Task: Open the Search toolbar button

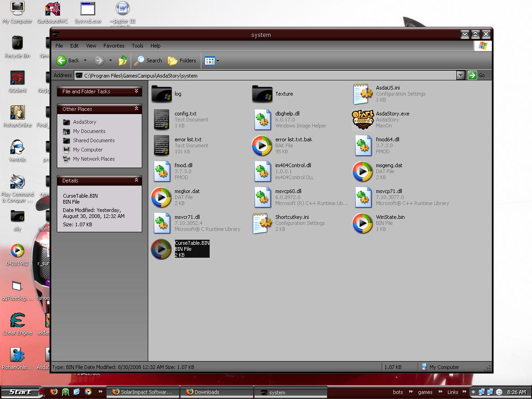Action: click(x=148, y=60)
